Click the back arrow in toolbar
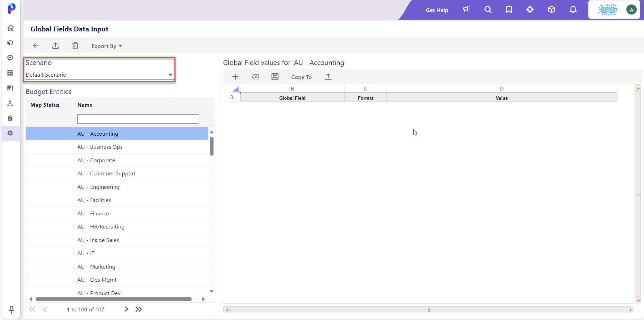This screenshot has width=644, height=320. pyautogui.click(x=36, y=46)
